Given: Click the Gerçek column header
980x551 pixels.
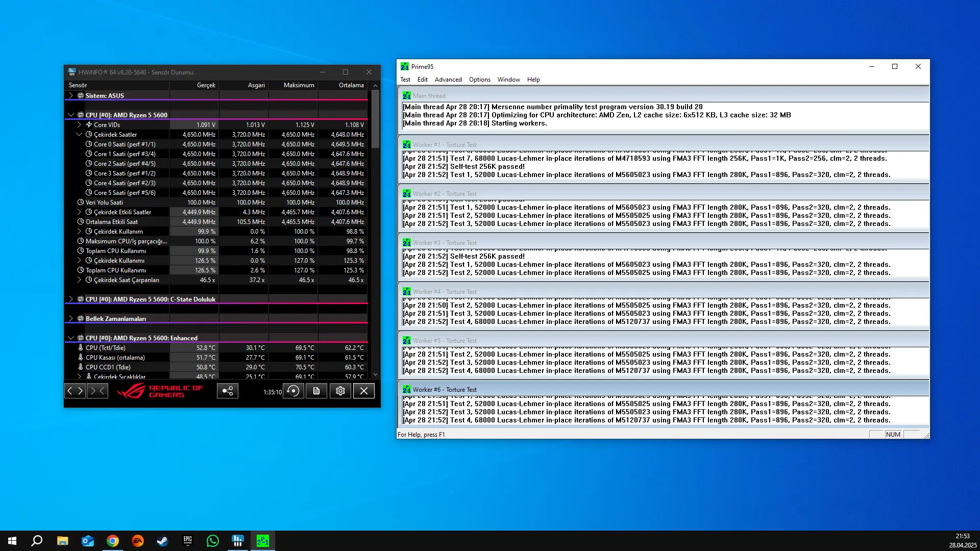Looking at the screenshot, I should tap(194, 85).
